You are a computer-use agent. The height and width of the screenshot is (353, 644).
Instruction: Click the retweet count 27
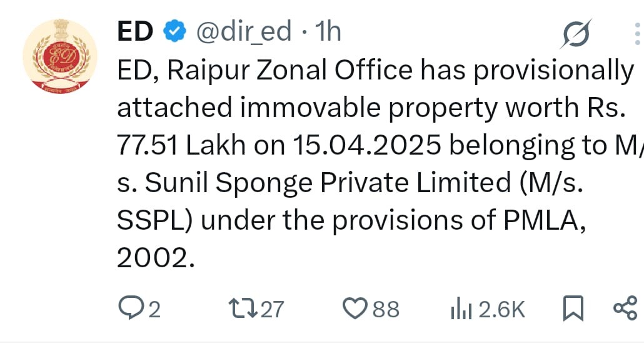(272, 309)
